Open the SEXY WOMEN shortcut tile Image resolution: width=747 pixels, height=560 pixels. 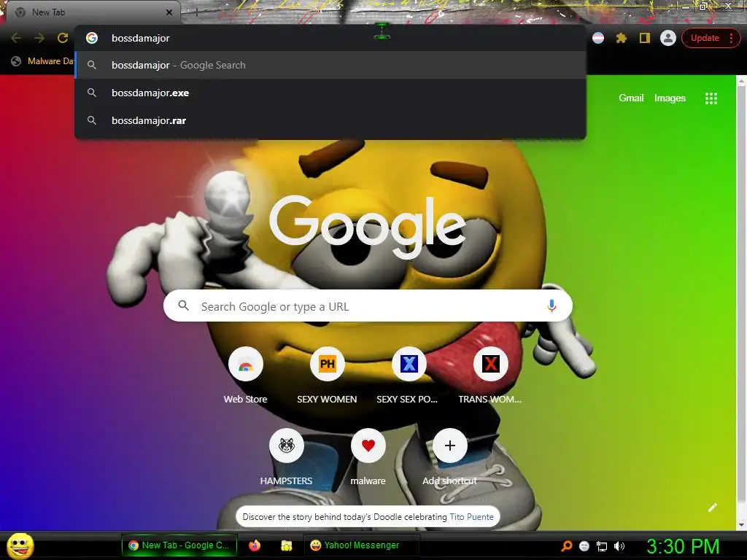327,376
